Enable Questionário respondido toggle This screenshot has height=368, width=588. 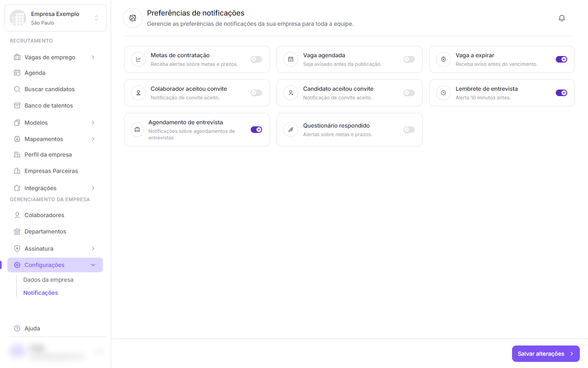click(409, 130)
